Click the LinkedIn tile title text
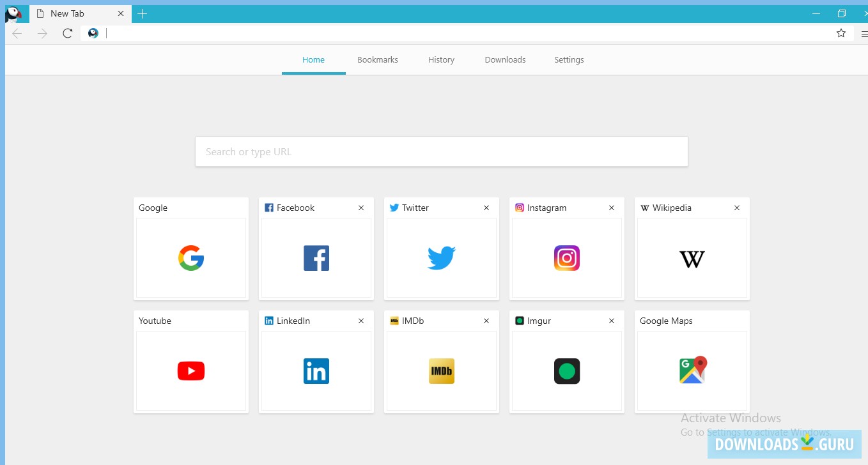The height and width of the screenshot is (465, 868). (x=293, y=321)
